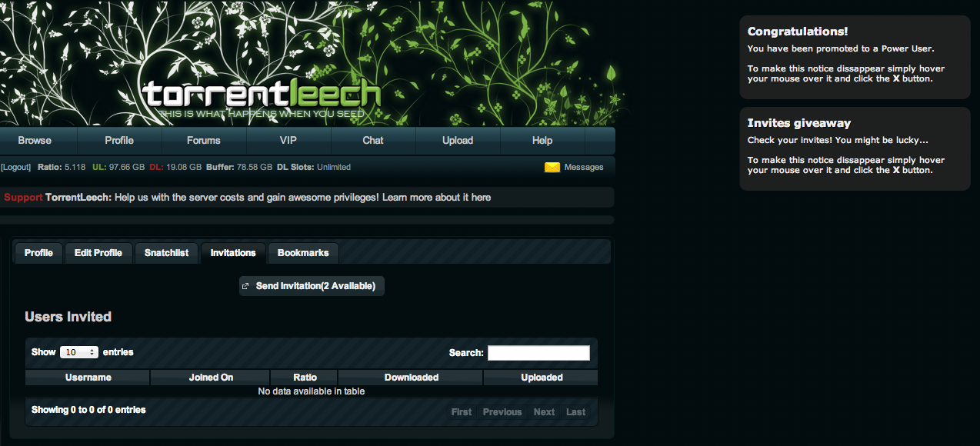Click the TorrentLeech logo
The image size is (980, 446).
262,97
